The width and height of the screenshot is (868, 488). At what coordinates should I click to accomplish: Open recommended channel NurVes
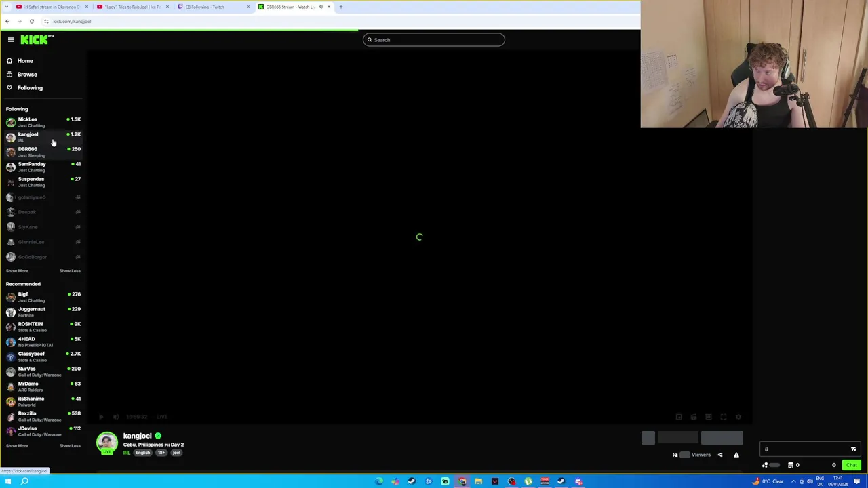point(43,371)
